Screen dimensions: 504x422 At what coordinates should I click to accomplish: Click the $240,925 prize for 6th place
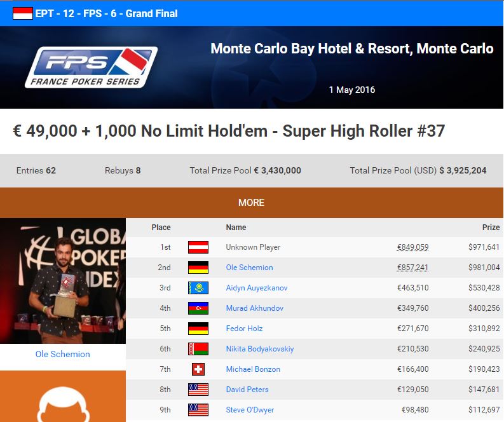pos(484,349)
